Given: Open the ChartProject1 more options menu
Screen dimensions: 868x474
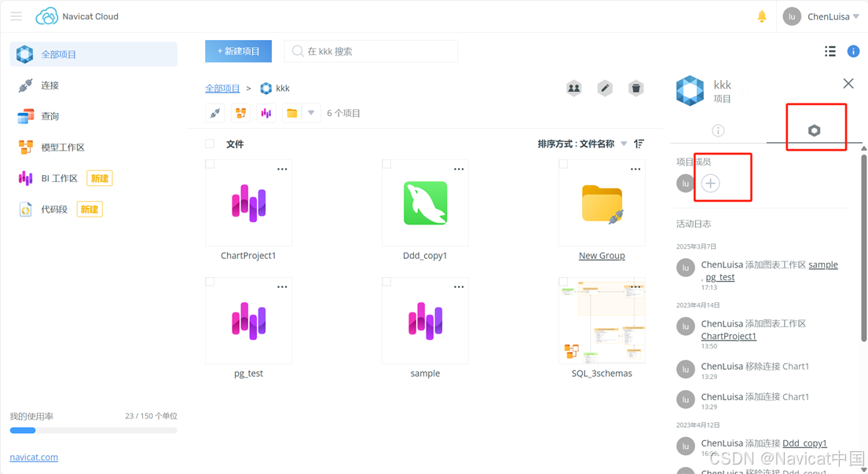Looking at the screenshot, I should (x=282, y=170).
